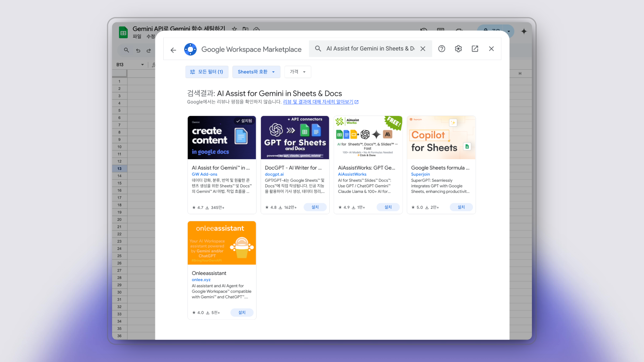Screen dimensions: 644x362
Task: Open Marketplace in new window icon
Action: coord(475,49)
